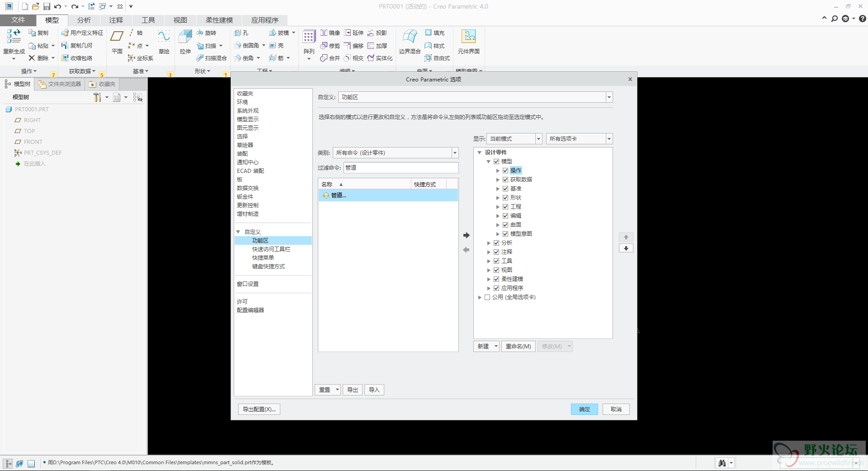Click the Plane (平面) datum icon
Screen dimensions: 868x471
point(117,37)
